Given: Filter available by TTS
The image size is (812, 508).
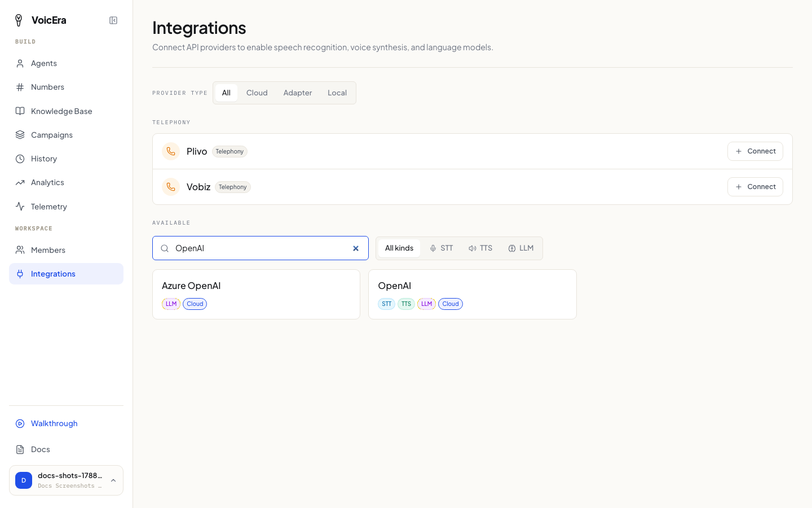Looking at the screenshot, I should click(x=480, y=248).
